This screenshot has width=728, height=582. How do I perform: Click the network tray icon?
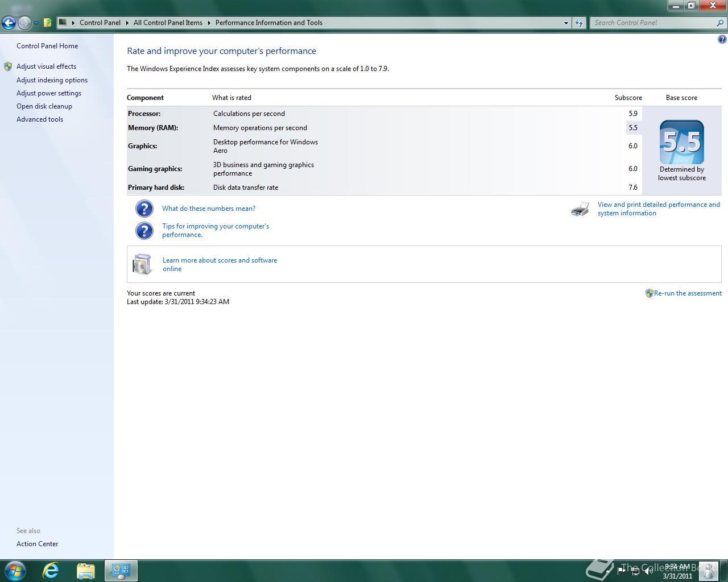635,571
